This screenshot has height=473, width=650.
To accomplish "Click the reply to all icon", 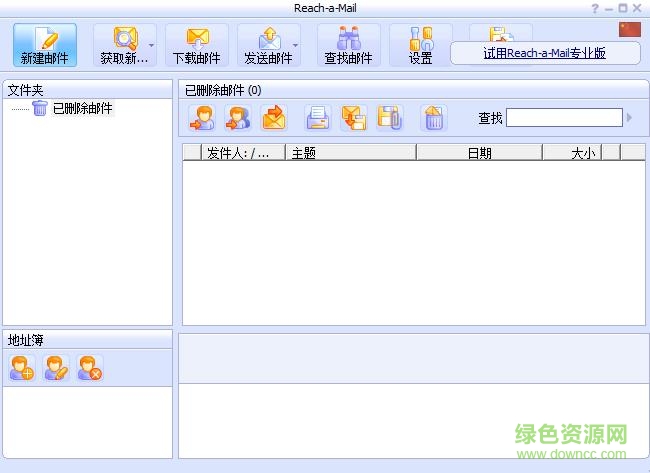I will [237, 118].
